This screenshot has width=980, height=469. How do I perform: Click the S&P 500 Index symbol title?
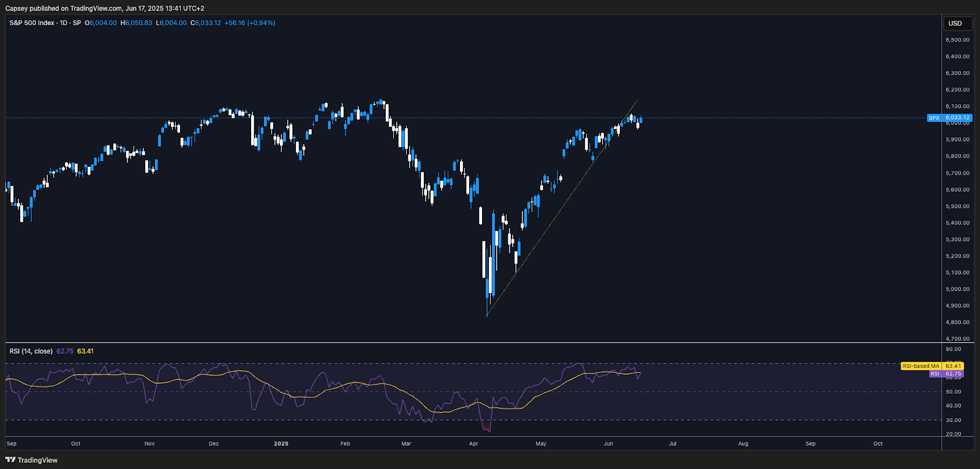32,23
